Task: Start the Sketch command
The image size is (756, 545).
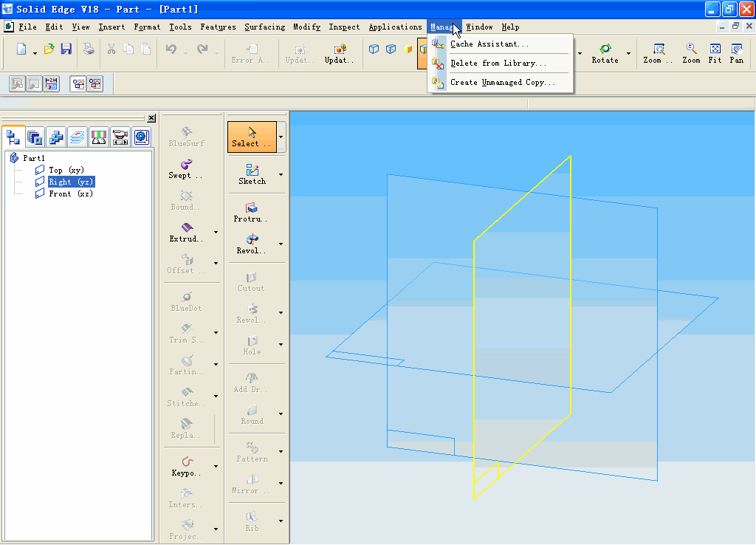Action: [252, 174]
